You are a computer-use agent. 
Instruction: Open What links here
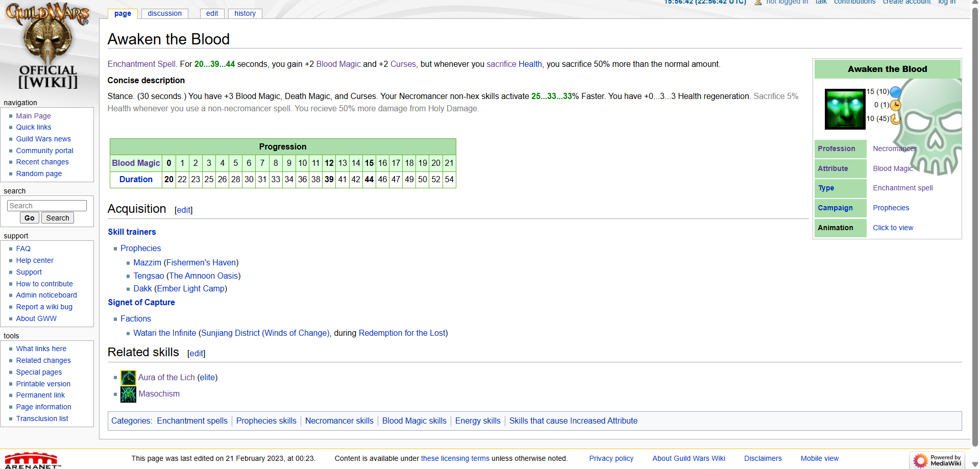[41, 349]
